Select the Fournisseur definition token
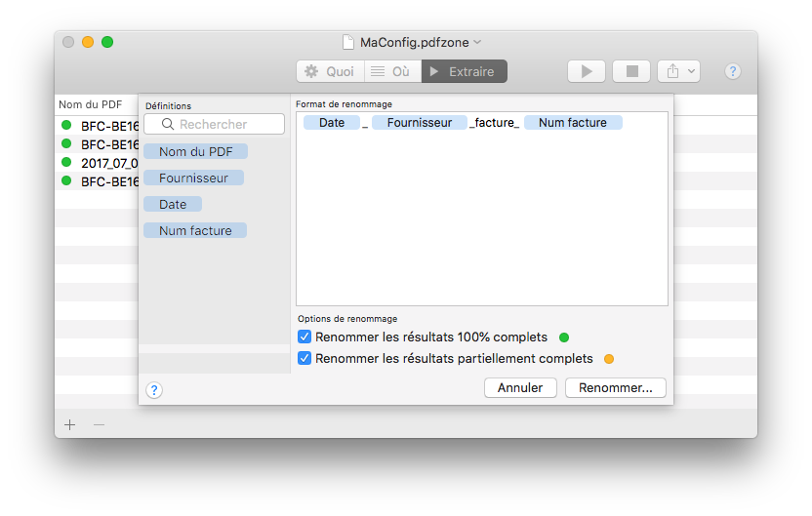This screenshot has width=812, height=516. (193, 179)
